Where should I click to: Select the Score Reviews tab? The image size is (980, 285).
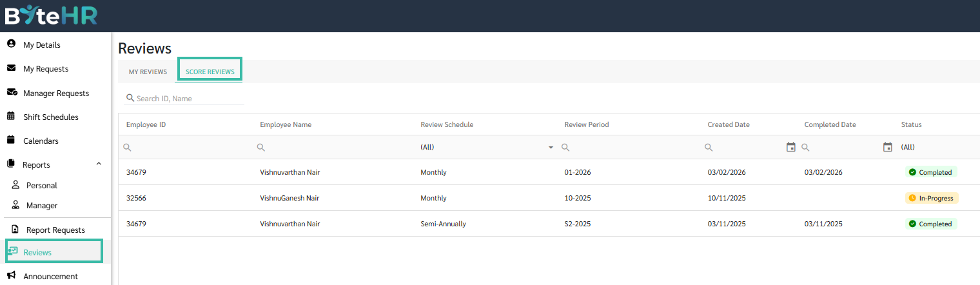(210, 72)
